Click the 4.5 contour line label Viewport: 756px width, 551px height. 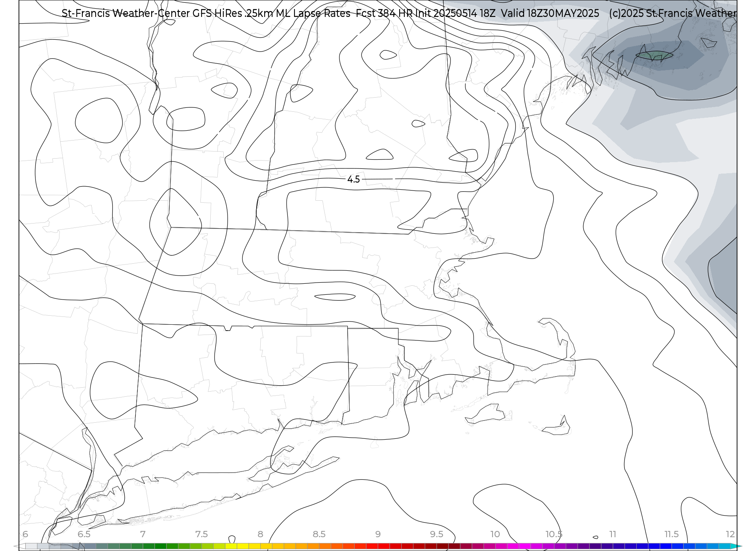[x=354, y=179]
